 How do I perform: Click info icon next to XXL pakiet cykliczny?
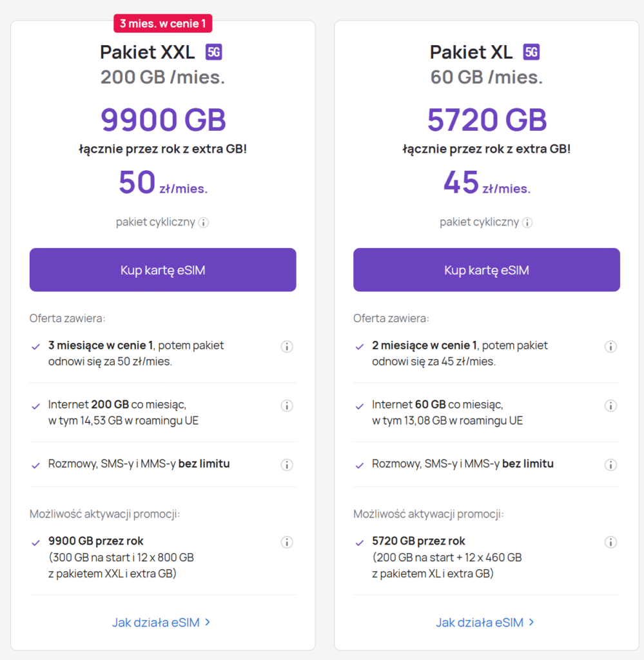204,223
